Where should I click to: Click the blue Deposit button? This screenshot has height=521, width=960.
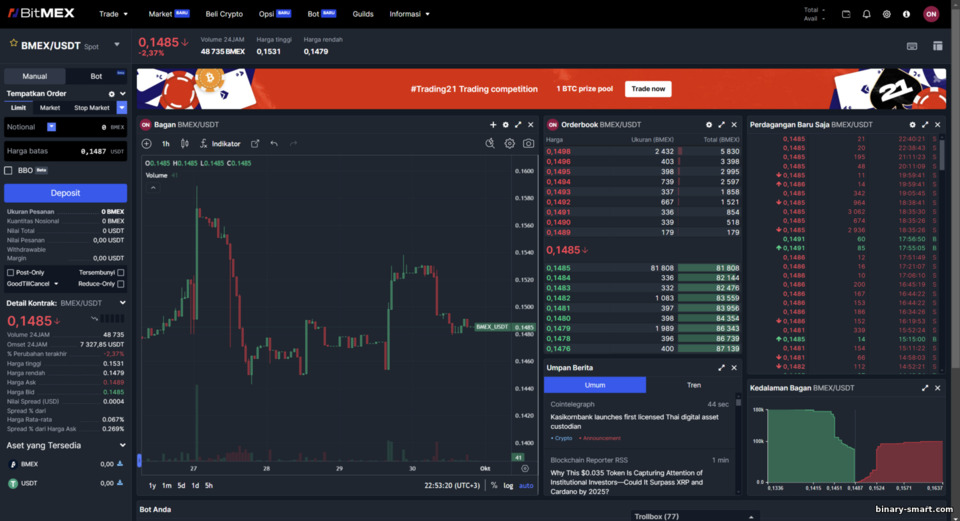66,193
